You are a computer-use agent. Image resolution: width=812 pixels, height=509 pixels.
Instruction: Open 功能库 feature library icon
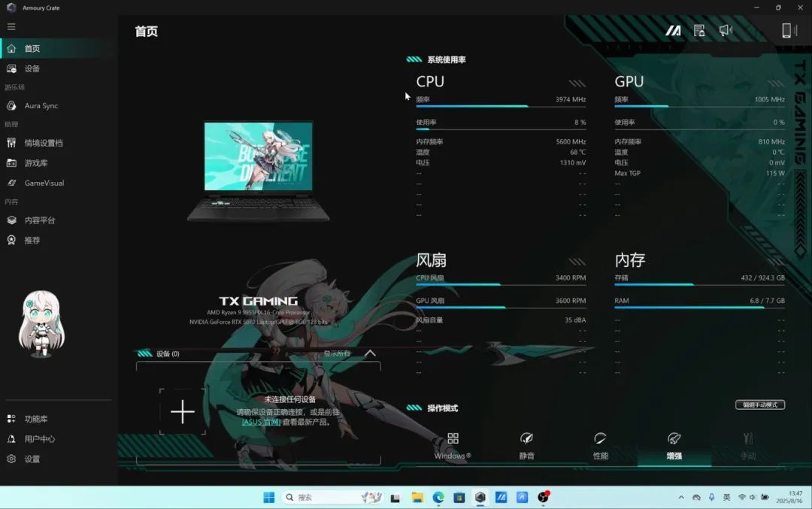(11, 419)
